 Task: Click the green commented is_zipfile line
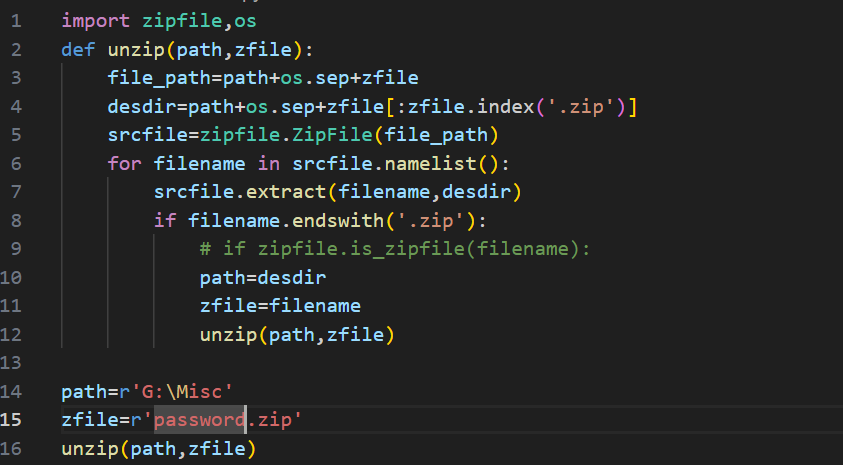(x=395, y=249)
